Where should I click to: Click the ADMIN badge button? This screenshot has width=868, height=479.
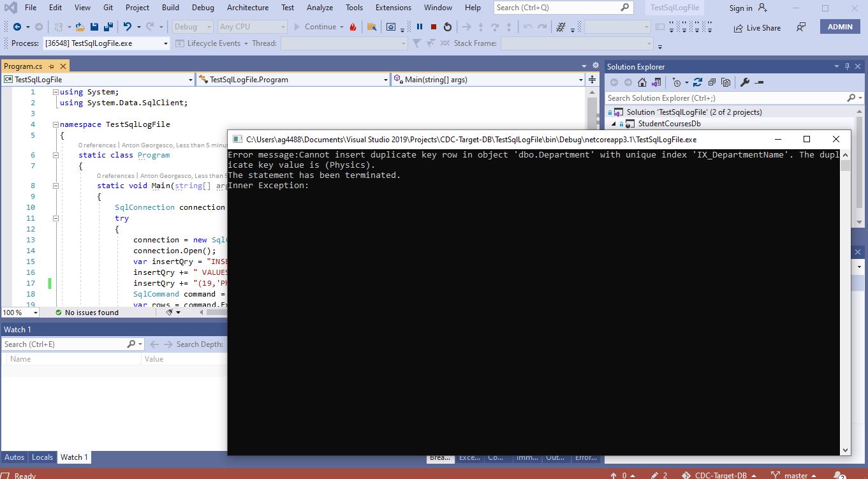point(840,27)
